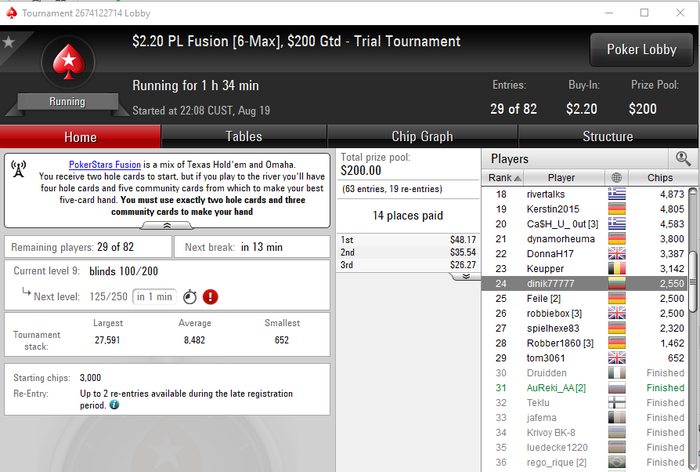Click the red exclamation alert icon

coord(210,297)
